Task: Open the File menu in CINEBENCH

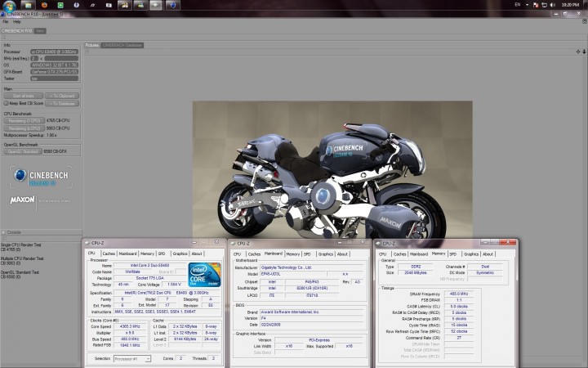Action: click(5, 22)
